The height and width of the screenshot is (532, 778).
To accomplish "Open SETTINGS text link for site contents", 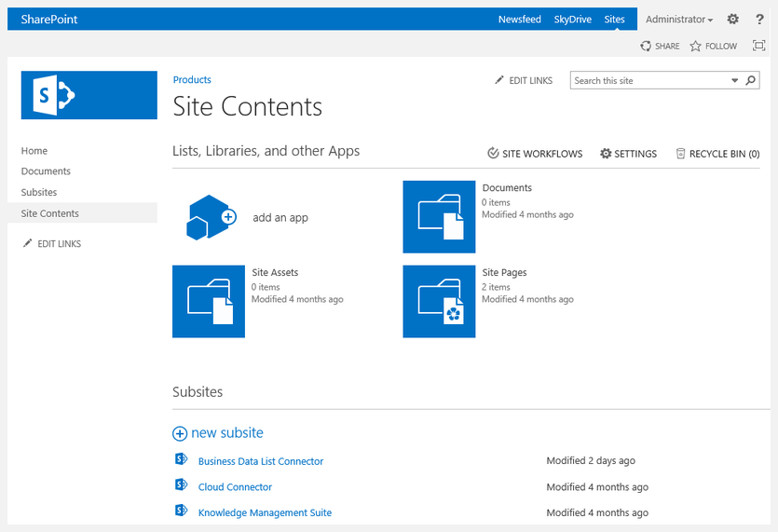I will tap(635, 154).
